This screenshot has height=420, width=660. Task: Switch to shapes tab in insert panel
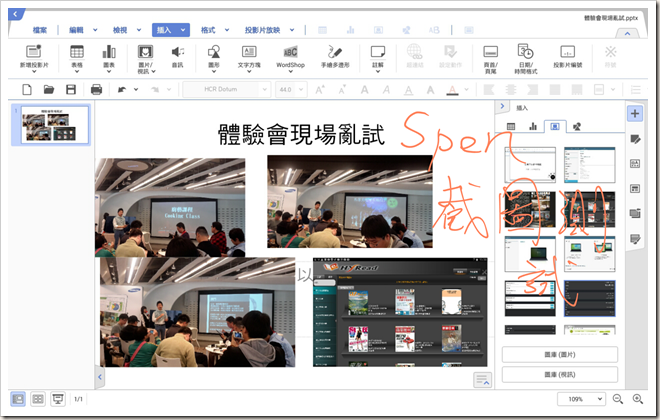pyautogui.click(x=577, y=126)
